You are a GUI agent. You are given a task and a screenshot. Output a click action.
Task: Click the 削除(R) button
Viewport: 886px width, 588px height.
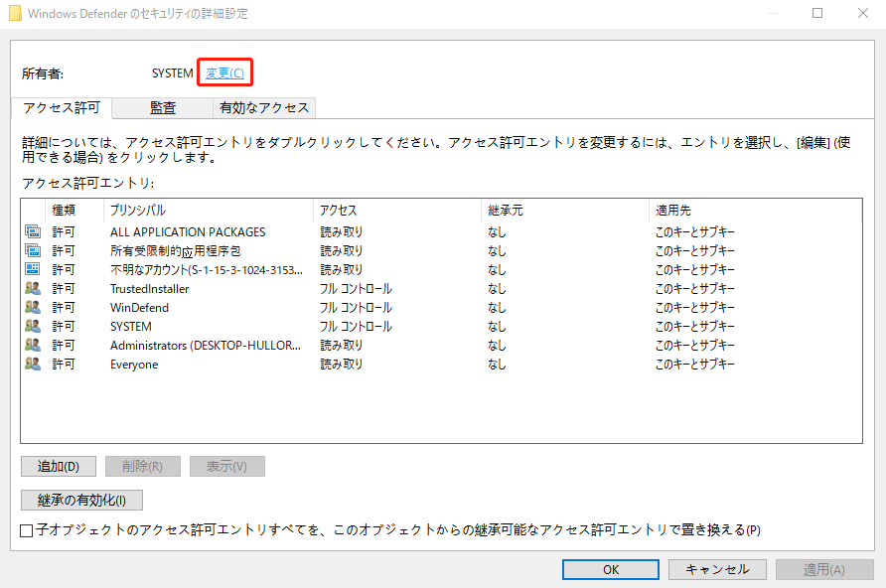pyautogui.click(x=142, y=467)
